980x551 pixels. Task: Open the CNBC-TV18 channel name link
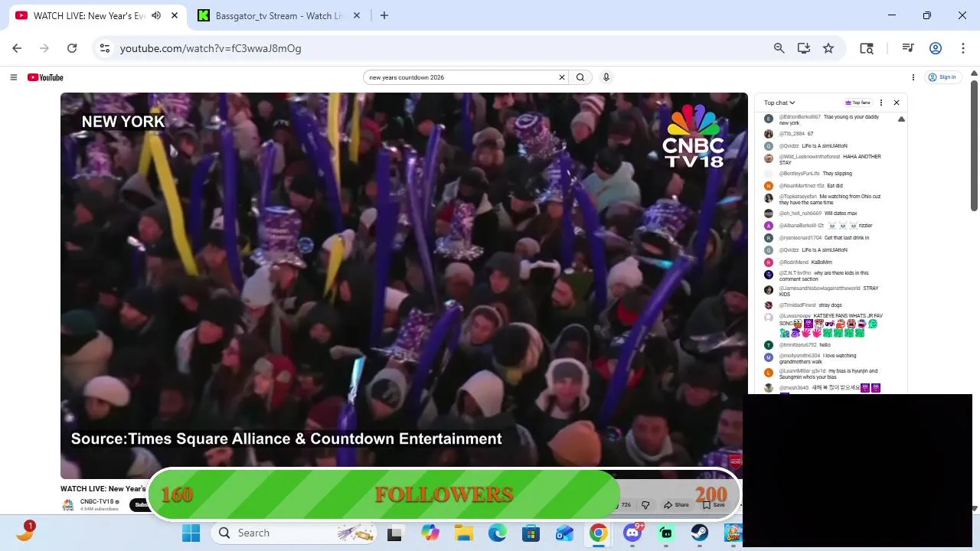(96, 502)
